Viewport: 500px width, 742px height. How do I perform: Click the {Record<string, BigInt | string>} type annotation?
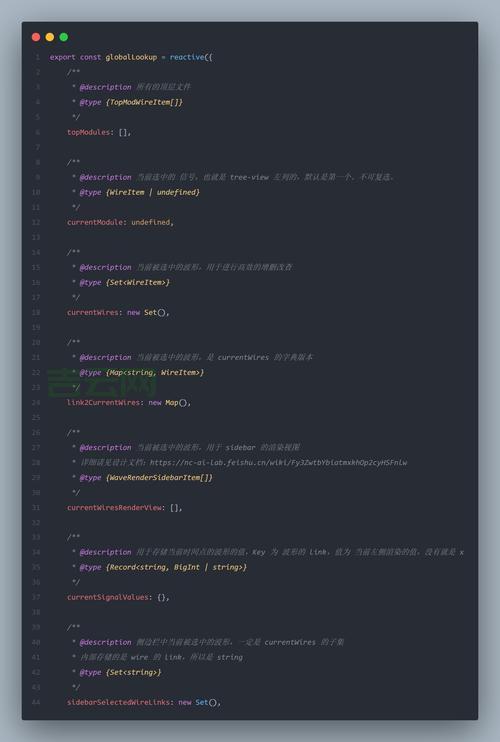176,567
